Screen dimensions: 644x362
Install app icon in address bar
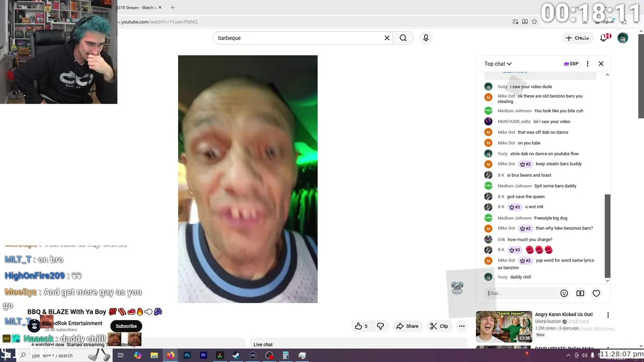525,22
